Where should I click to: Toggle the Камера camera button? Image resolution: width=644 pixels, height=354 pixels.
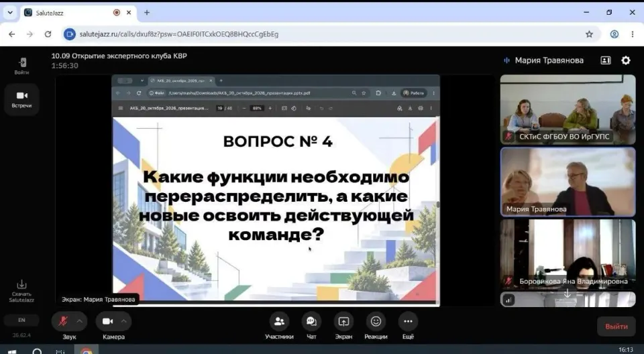pyautogui.click(x=107, y=321)
